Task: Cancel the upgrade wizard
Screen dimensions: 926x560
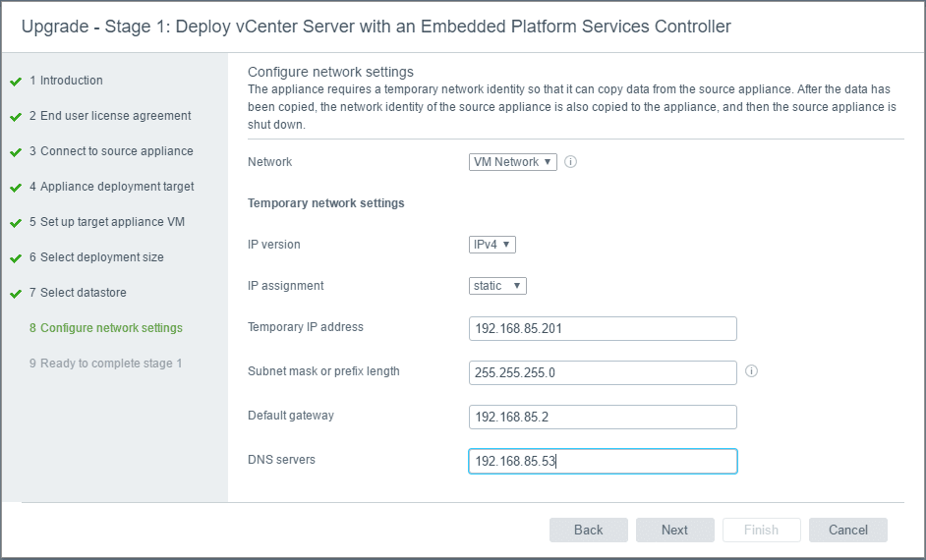Action: point(847,530)
